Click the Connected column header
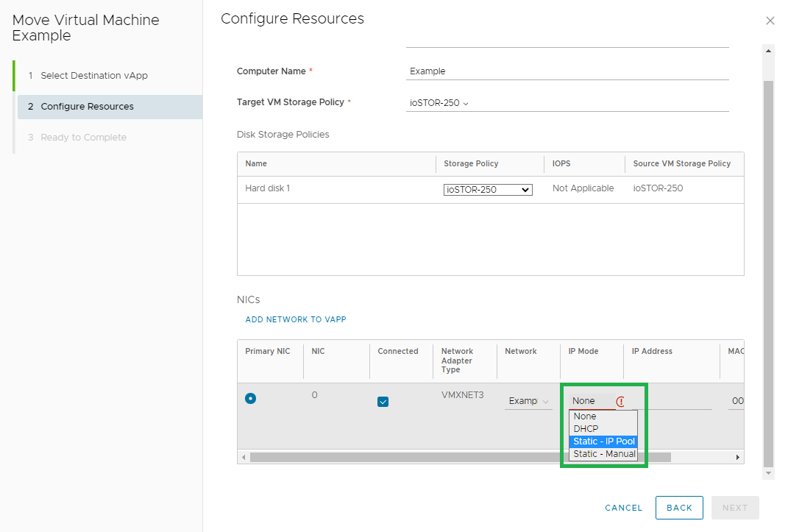Image resolution: width=788 pixels, height=532 pixels. (x=398, y=351)
